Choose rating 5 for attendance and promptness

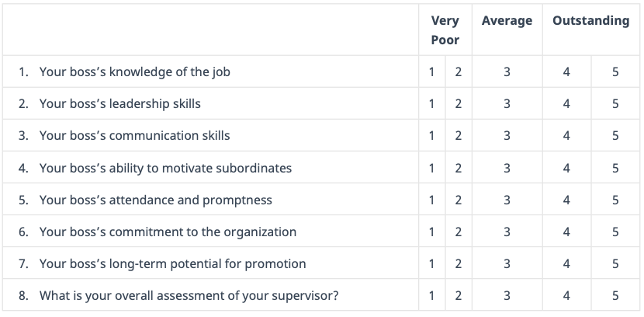pos(615,200)
